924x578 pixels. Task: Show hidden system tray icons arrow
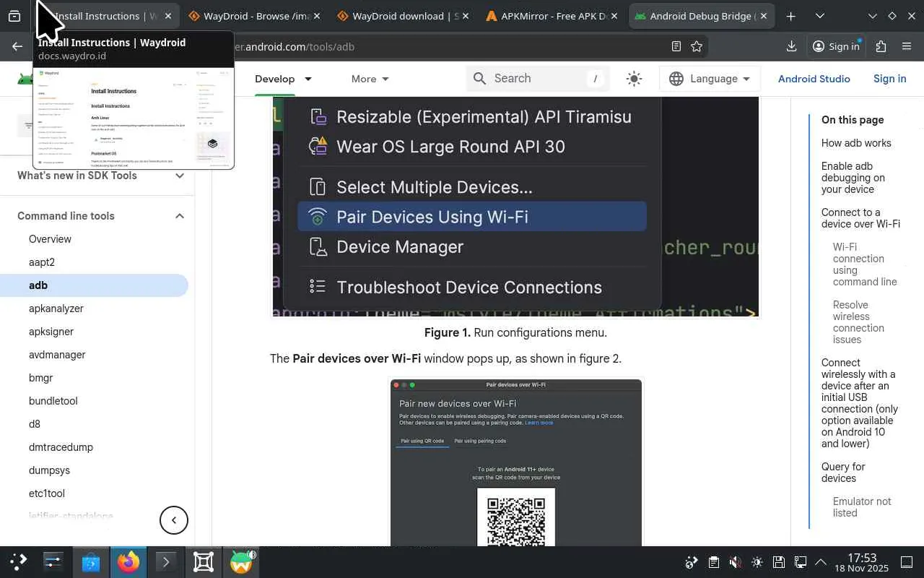point(821,562)
